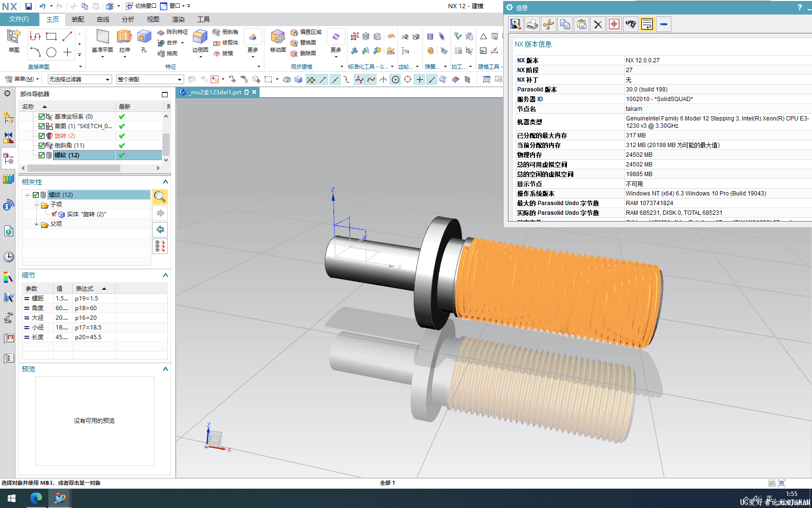Toggle checkbox for 倒斜角 (11) feature
Image resolution: width=812 pixels, height=508 pixels.
(42, 146)
